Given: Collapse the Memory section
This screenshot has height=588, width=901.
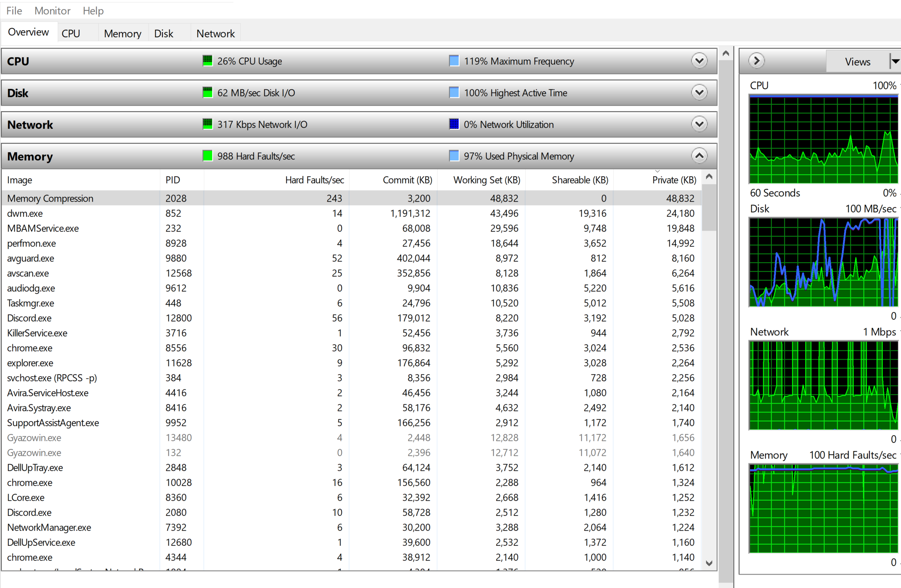Looking at the screenshot, I should pyautogui.click(x=699, y=156).
